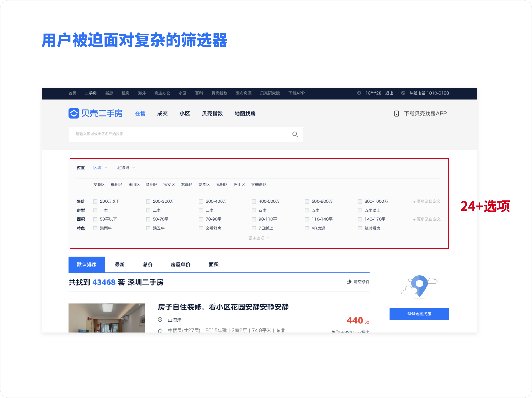Click the phone icon beside download APP
The height and width of the screenshot is (398, 532).
tap(397, 114)
